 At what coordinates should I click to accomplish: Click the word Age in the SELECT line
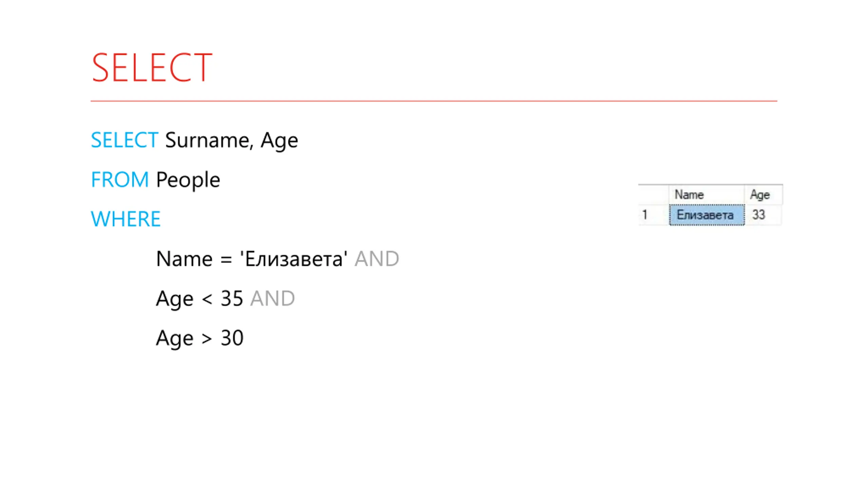click(279, 140)
